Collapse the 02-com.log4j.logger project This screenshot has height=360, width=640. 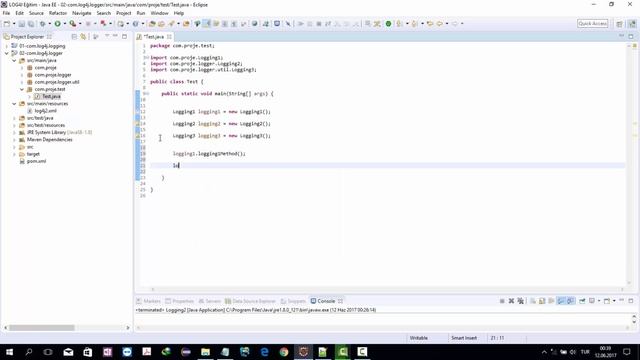(x=7, y=53)
